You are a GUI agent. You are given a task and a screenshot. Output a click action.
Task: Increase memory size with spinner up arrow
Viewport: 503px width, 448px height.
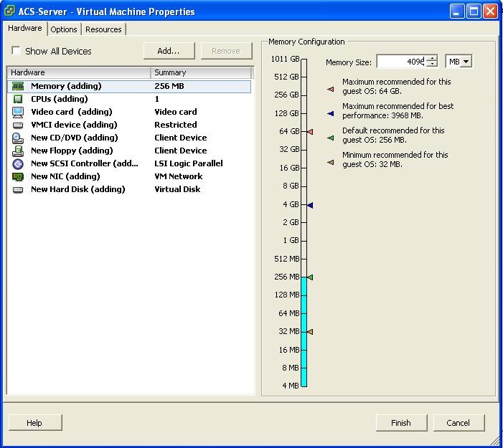tap(431, 59)
